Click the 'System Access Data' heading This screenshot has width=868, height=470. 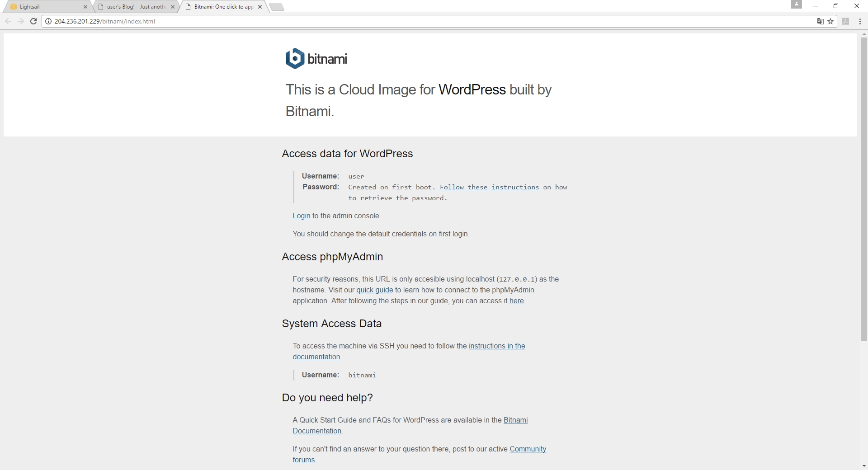(x=332, y=324)
